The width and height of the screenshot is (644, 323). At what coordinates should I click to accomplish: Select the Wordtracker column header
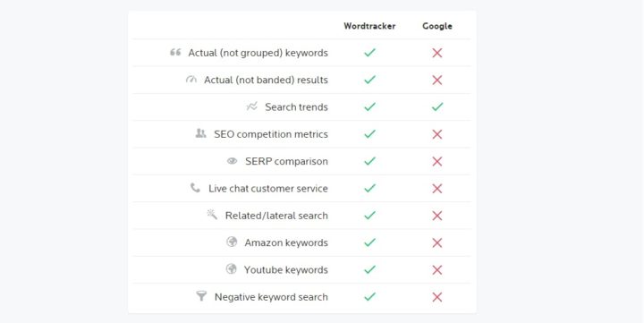coord(369,26)
